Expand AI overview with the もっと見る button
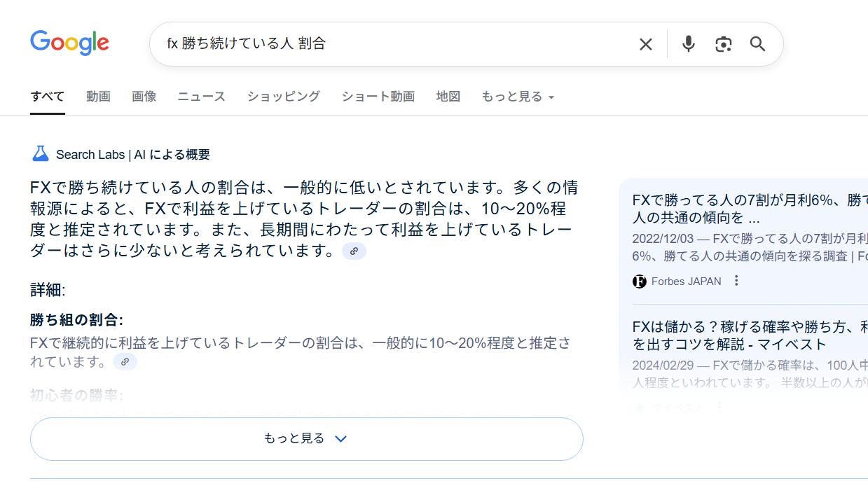Viewport: 868px width, 493px height. tap(307, 439)
